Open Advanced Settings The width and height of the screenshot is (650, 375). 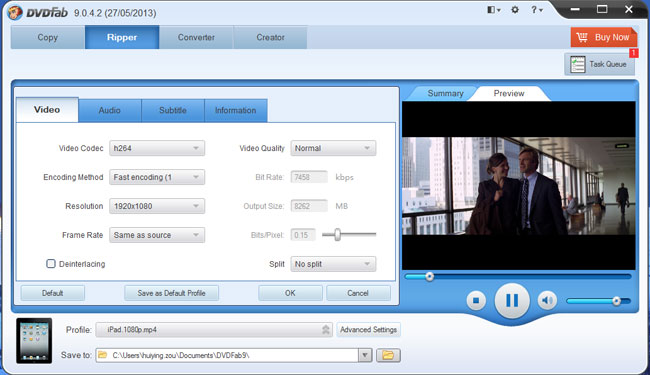[369, 330]
